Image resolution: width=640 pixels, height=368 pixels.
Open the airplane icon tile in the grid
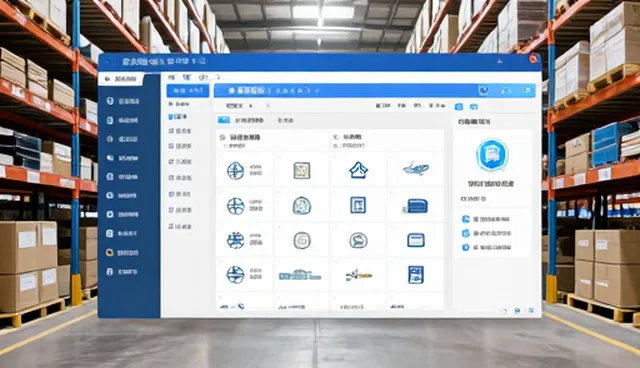click(x=416, y=168)
